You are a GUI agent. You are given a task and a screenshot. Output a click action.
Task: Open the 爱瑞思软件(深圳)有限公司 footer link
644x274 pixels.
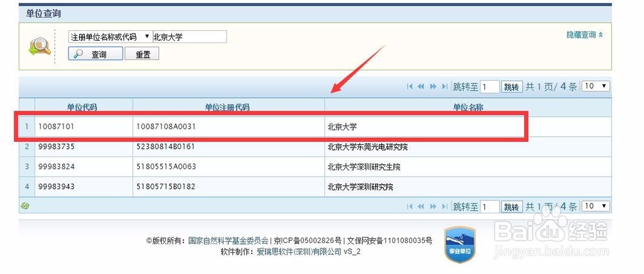[x=299, y=251]
